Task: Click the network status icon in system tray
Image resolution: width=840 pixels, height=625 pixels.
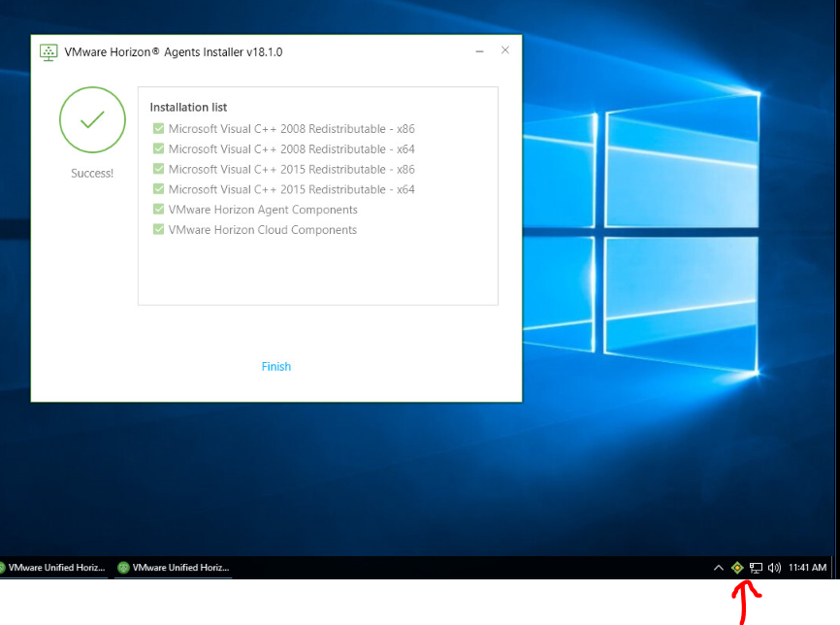Action: click(756, 568)
